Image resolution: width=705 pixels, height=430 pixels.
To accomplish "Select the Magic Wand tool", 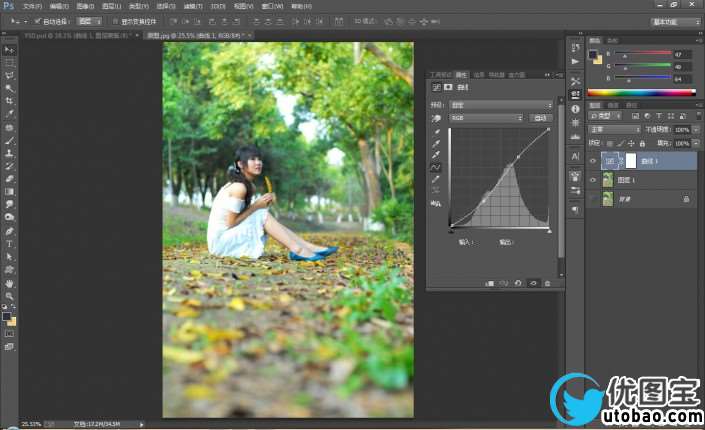I will coord(9,88).
